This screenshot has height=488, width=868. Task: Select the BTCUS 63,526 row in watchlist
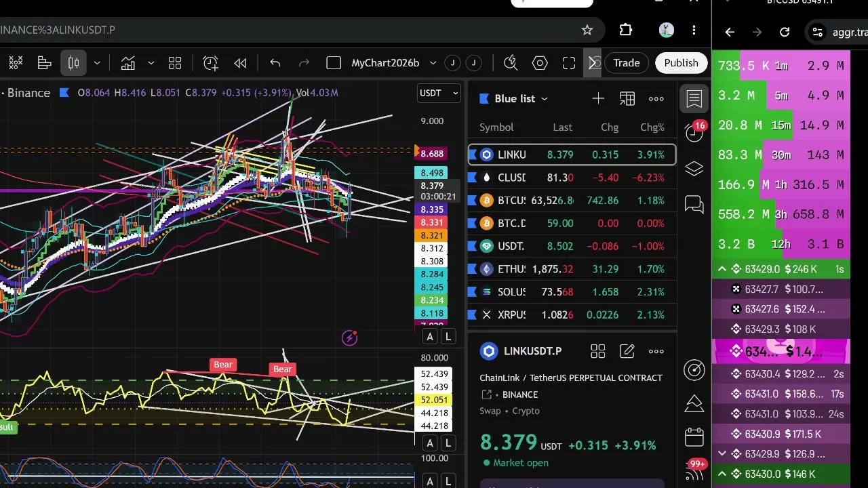pyautogui.click(x=572, y=201)
